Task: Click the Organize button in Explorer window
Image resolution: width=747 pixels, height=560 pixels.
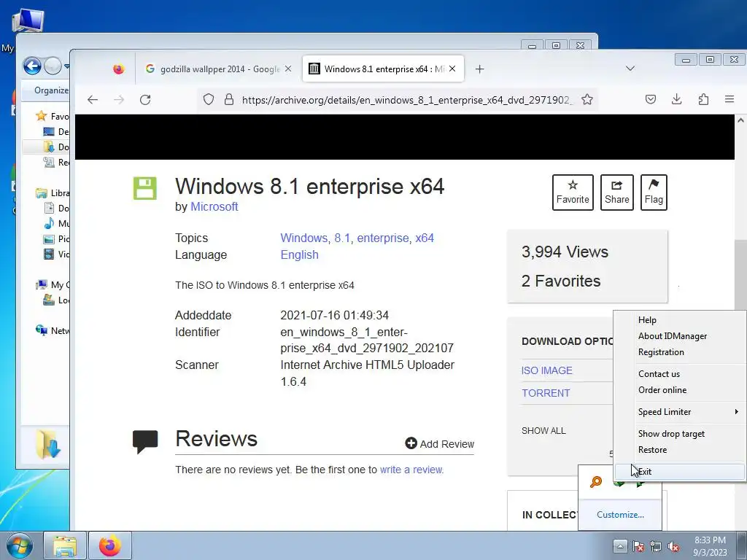Action: 52,90
